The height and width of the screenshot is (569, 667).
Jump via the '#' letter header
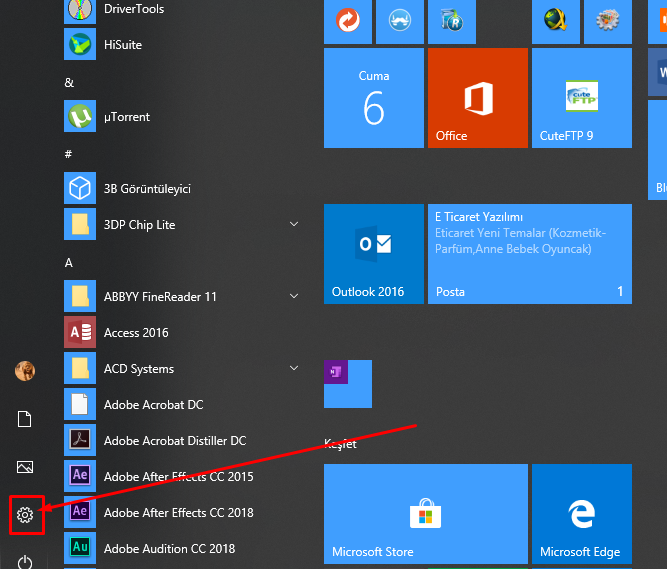point(68,154)
